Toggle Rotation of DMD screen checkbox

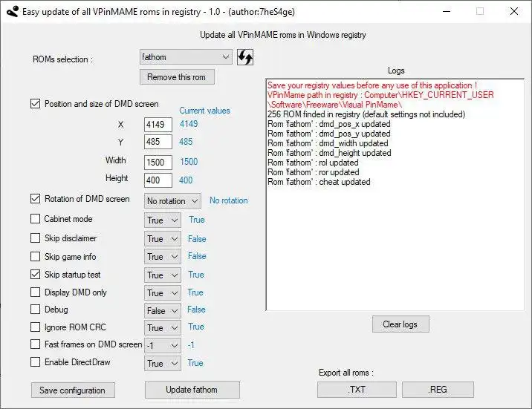(x=35, y=199)
